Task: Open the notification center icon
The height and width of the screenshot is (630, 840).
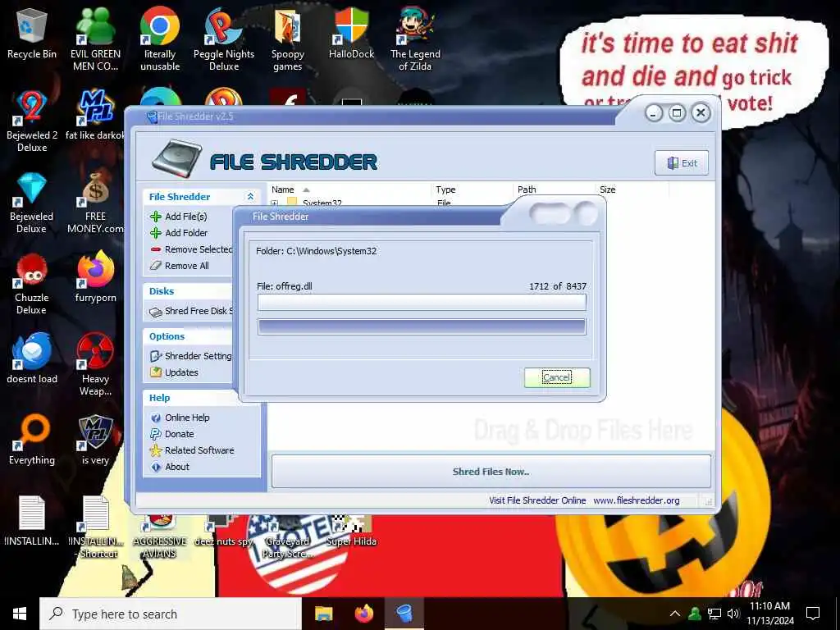Action: point(813,614)
